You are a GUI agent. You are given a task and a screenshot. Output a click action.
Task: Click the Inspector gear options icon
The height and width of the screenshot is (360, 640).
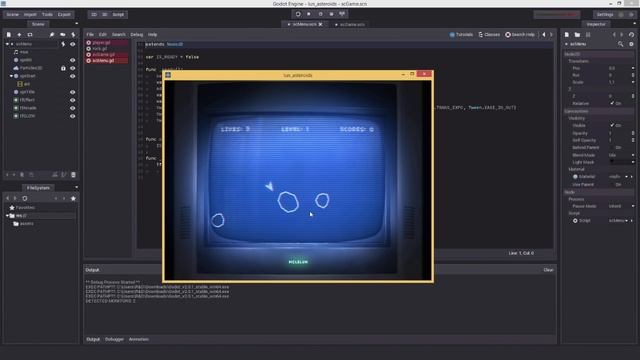pyautogui.click(x=631, y=44)
